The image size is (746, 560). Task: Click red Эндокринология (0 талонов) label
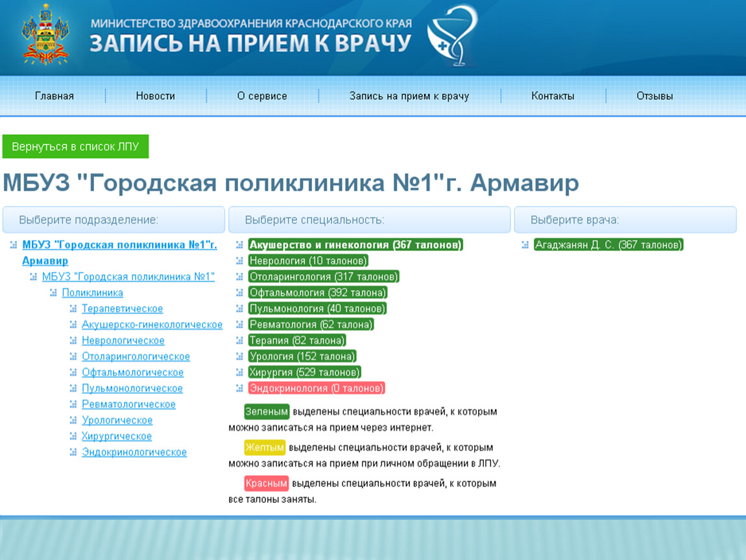(x=317, y=388)
